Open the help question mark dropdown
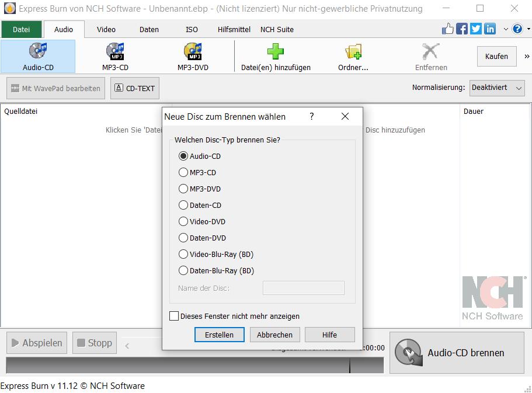Image resolution: width=532 pixels, height=393 pixels. click(517, 29)
